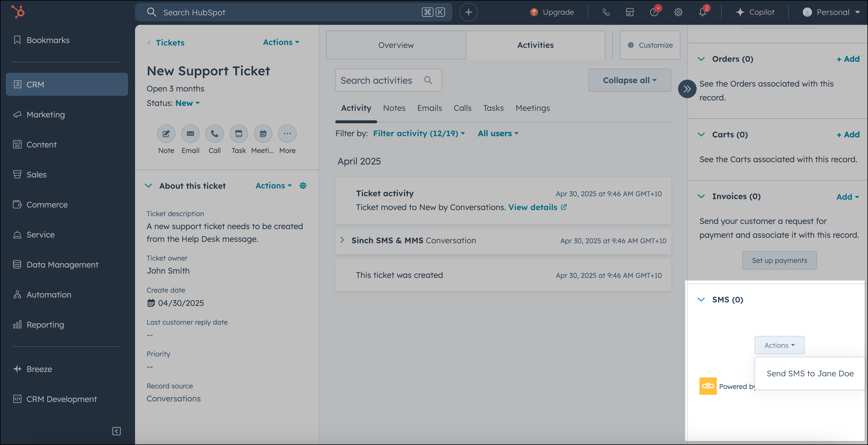Select Send SMS to Jane Doe

click(x=810, y=373)
